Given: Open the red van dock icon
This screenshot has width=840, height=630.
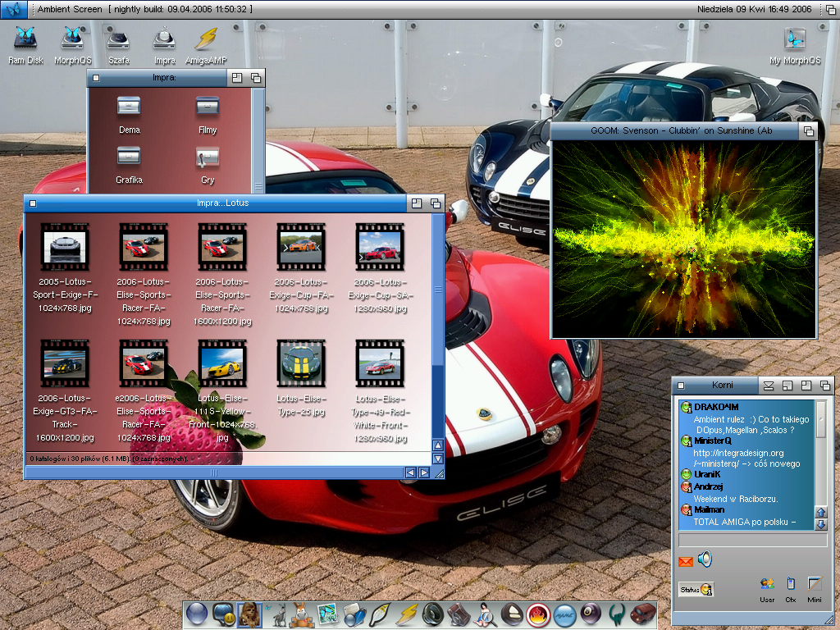Looking at the screenshot, I should pos(643,614).
